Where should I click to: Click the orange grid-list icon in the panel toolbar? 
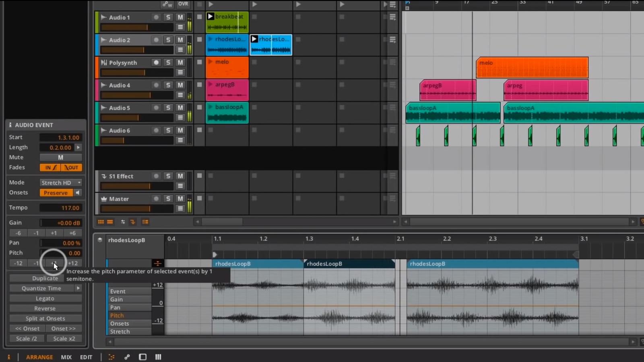pyautogui.click(x=145, y=222)
